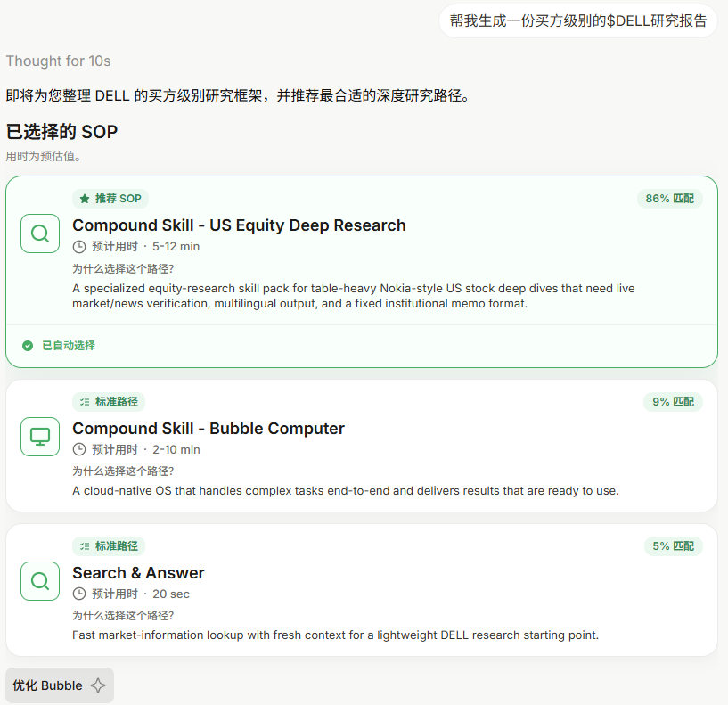Click the 已自动选择 status text
This screenshot has width=728, height=705.
[x=69, y=346]
